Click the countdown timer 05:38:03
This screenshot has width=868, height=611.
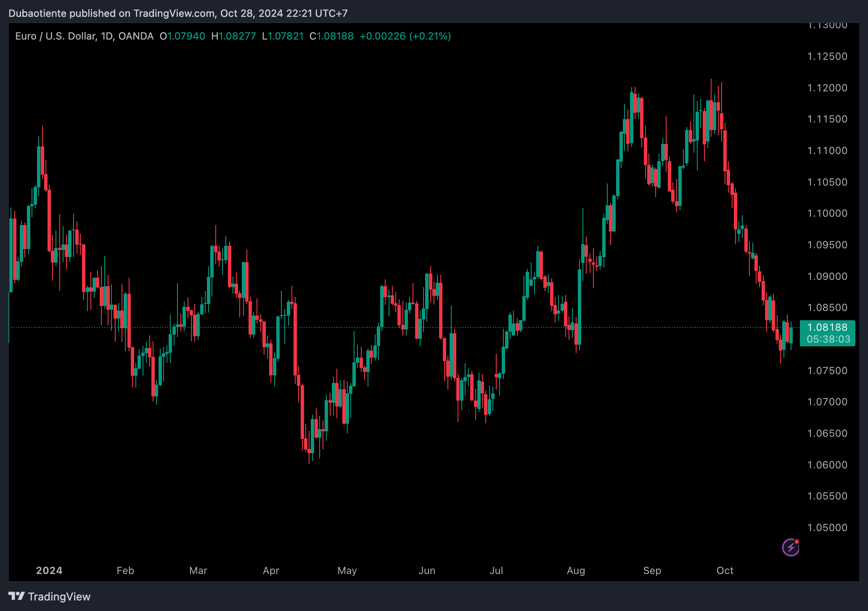(x=828, y=339)
